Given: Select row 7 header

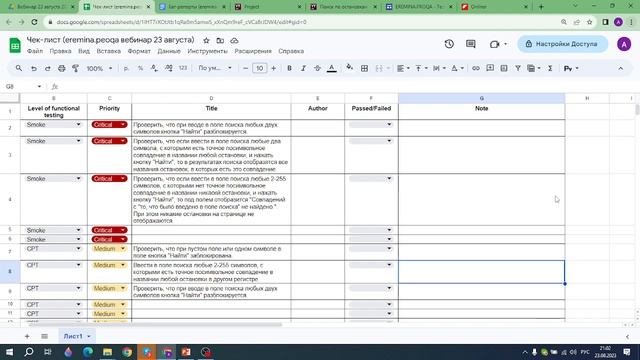Looking at the screenshot, I should point(10,252).
